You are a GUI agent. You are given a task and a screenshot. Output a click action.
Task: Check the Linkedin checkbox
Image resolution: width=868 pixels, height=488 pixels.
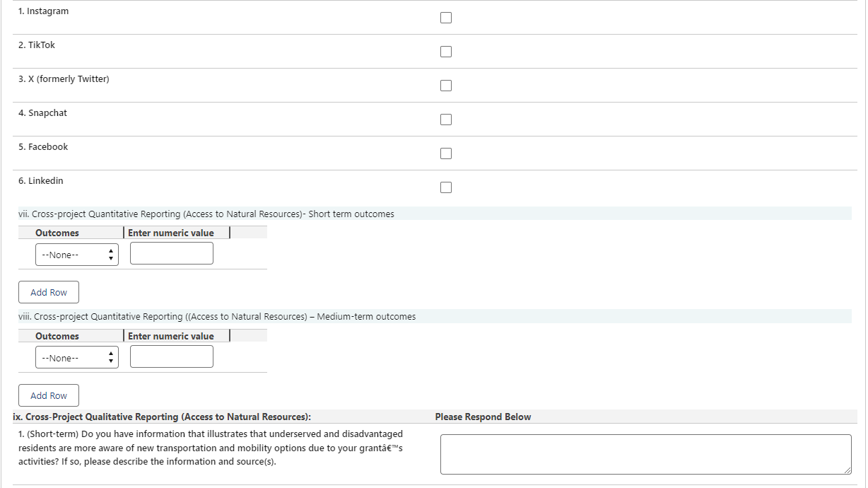[446, 187]
